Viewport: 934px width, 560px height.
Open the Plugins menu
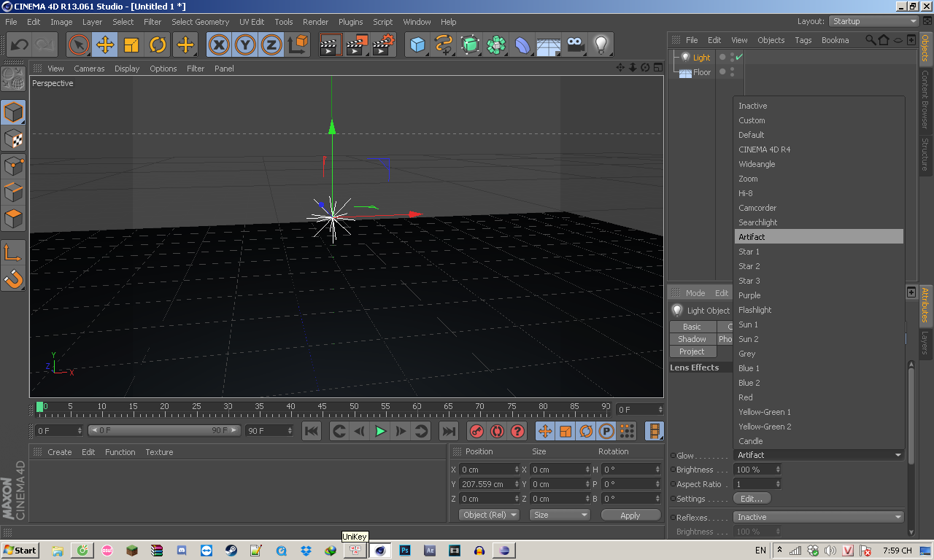[351, 22]
